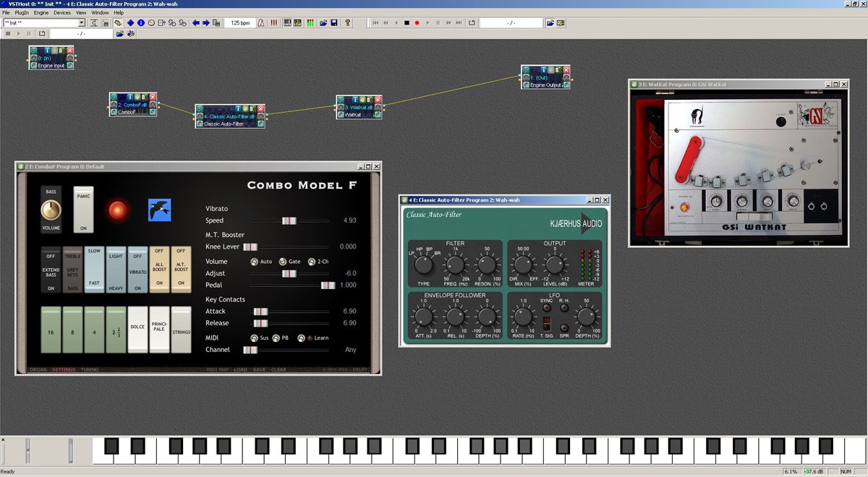Show the virtual keyboard bar via piano icon
This screenshot has height=477, width=868.
[x=287, y=23]
